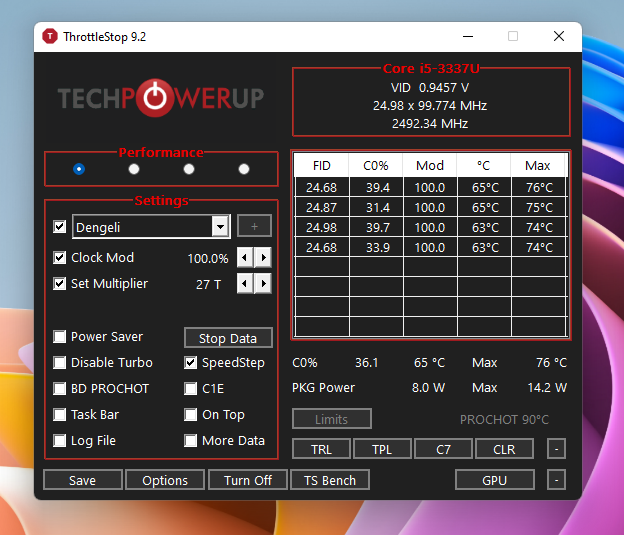The height and width of the screenshot is (535, 624).
Task: Minimize the ThrottleStop window
Action: pyautogui.click(x=468, y=37)
